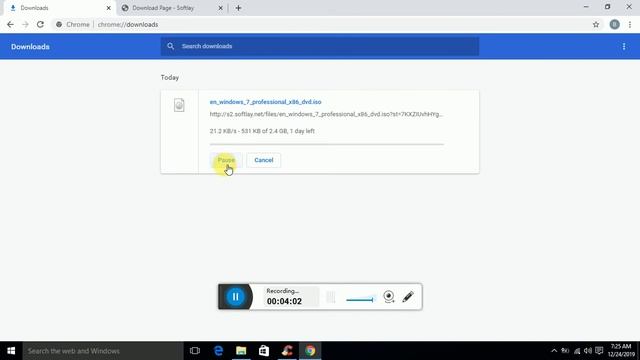
Task: Click the ISO file icon in download card
Action: coord(179,105)
